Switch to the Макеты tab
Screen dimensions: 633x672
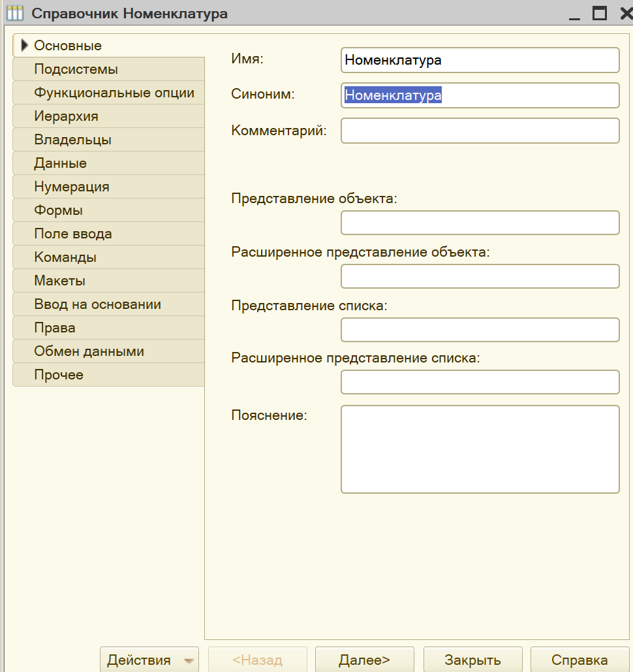coord(109,281)
